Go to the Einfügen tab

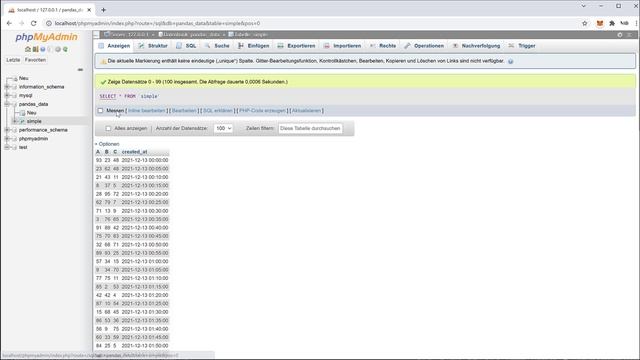pyautogui.click(x=254, y=46)
